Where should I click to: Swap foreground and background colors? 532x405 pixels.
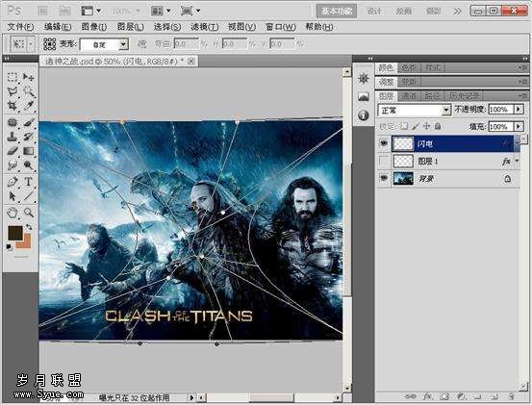29,228
